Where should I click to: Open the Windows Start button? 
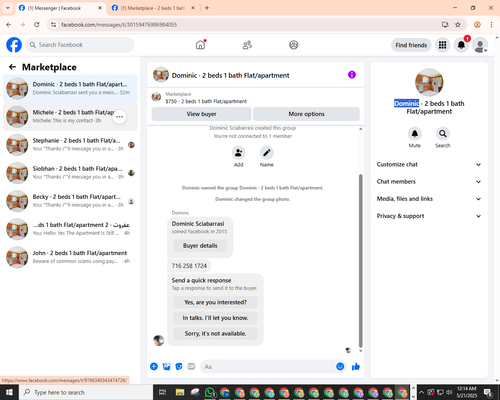pos(9,392)
